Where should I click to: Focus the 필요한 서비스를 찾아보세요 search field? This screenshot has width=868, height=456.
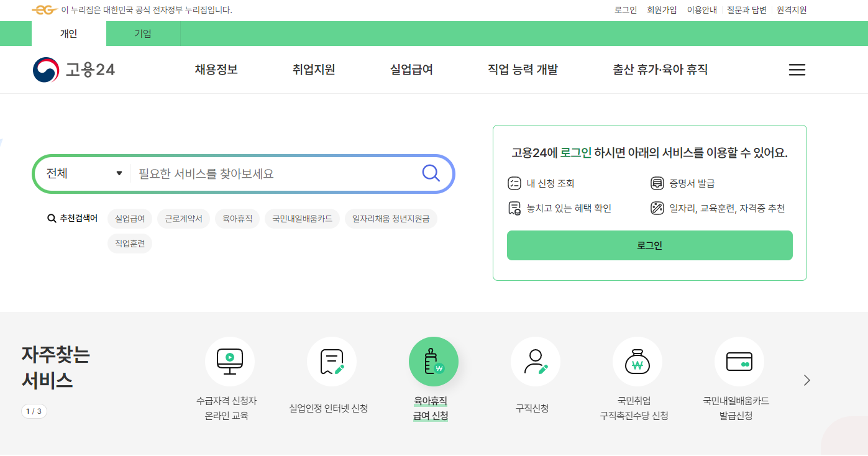[275, 173]
